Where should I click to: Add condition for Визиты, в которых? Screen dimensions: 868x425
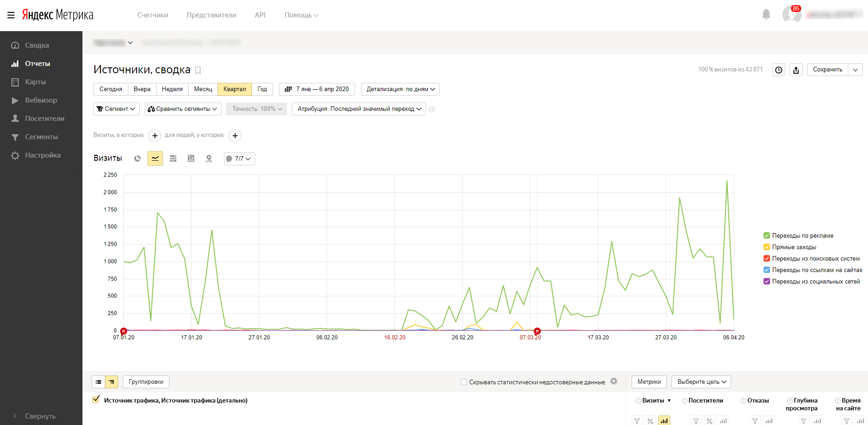point(155,136)
